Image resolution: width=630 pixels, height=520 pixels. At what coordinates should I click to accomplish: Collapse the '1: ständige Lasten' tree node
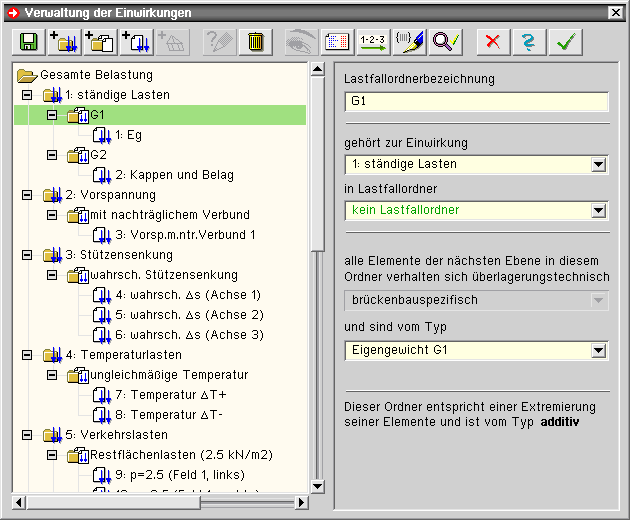click(27, 95)
